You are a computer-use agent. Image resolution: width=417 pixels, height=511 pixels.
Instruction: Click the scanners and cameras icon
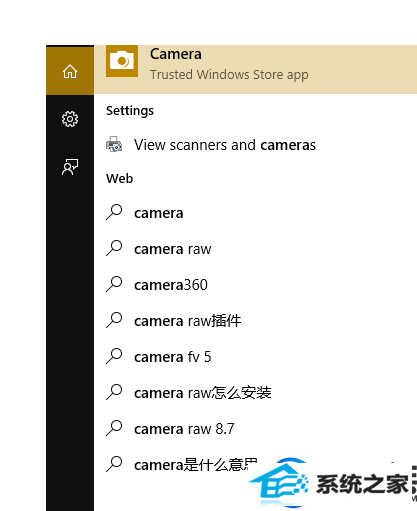tap(114, 144)
